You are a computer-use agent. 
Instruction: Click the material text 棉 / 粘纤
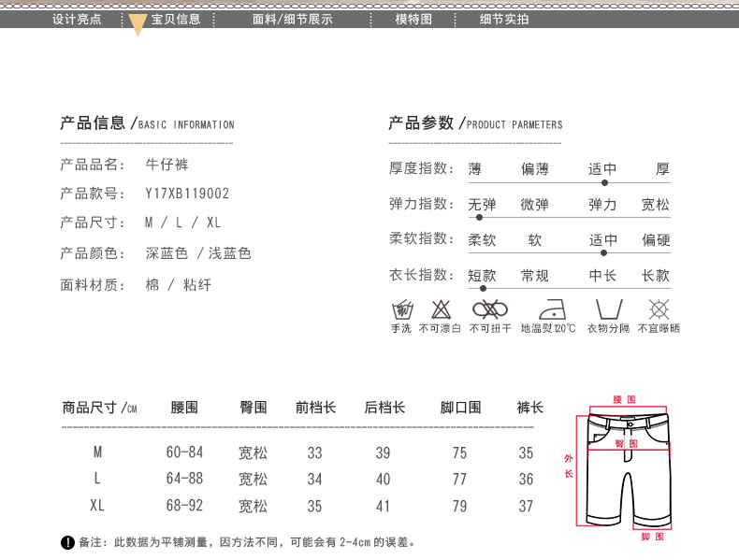coord(179,285)
